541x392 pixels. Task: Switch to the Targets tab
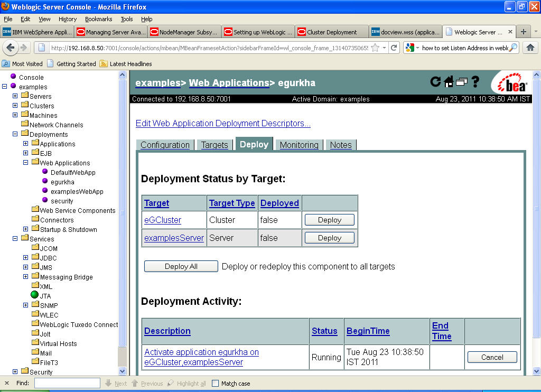tap(214, 145)
